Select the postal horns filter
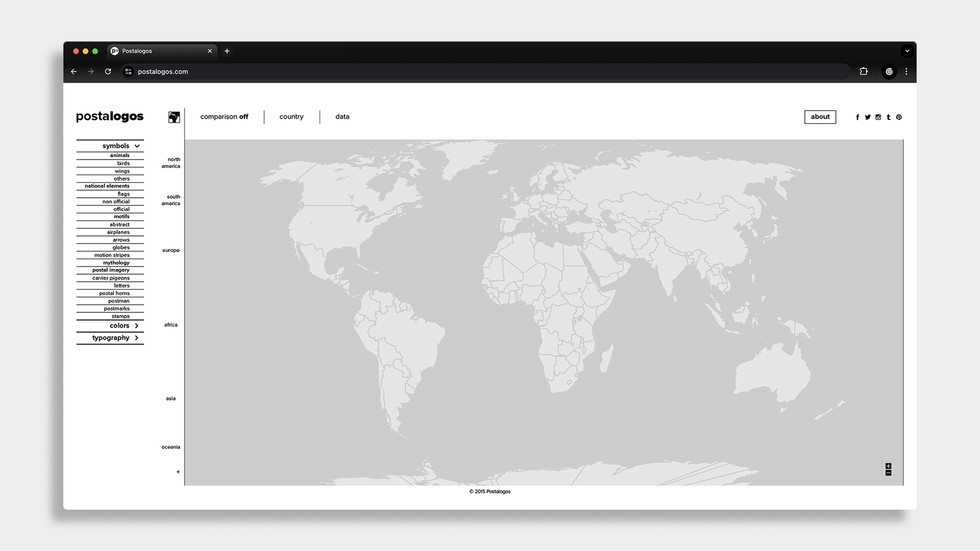The height and width of the screenshot is (551, 980). tap(114, 293)
